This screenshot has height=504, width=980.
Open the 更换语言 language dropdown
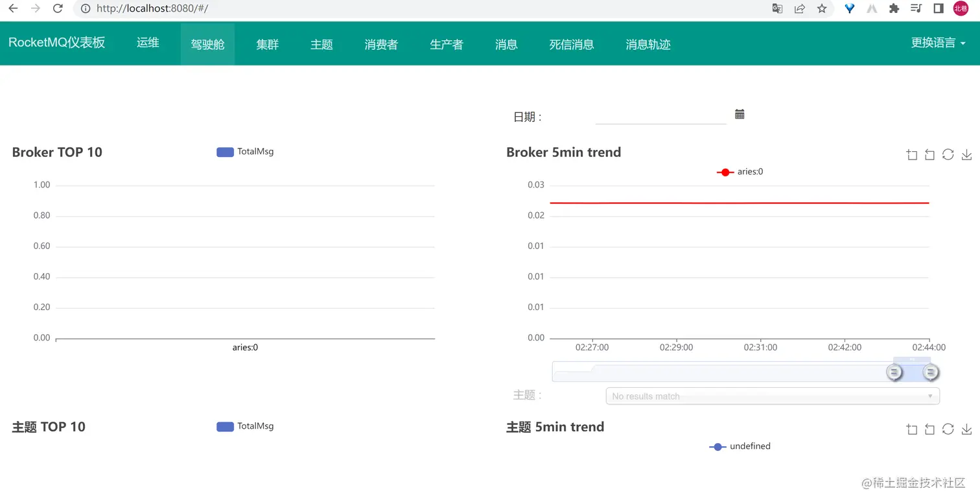coord(938,43)
